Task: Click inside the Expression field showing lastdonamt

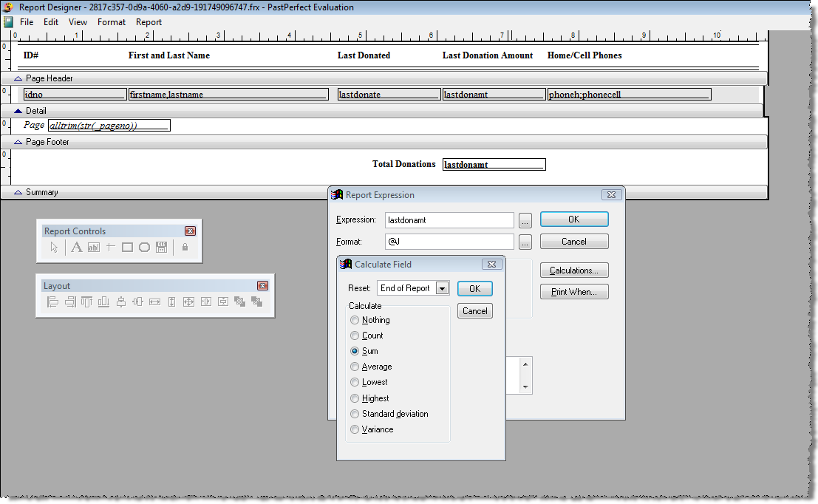Action: [x=449, y=219]
